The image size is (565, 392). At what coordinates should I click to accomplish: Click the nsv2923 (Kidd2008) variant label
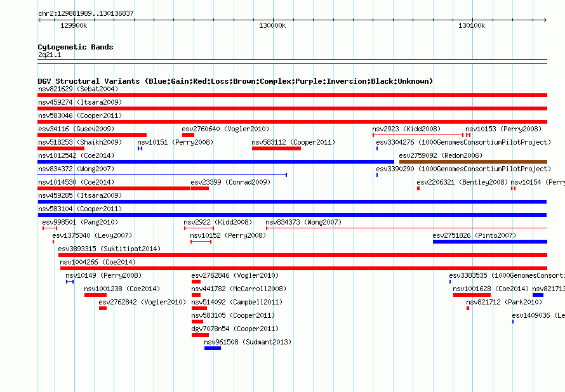coord(406,129)
